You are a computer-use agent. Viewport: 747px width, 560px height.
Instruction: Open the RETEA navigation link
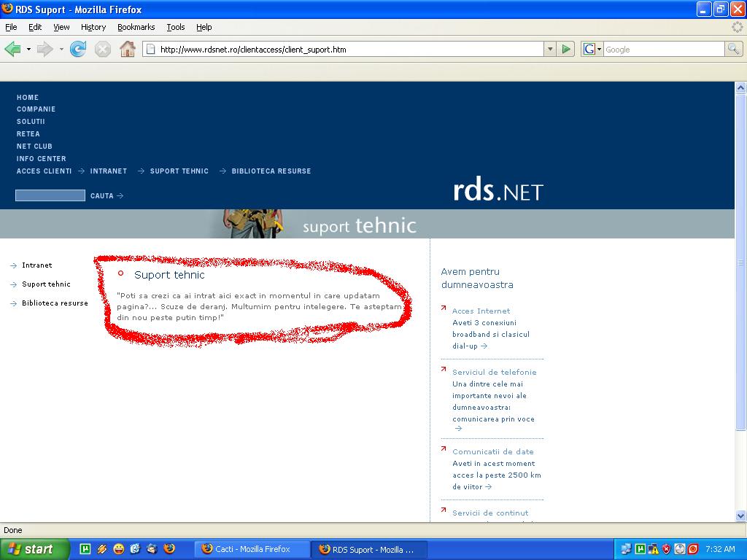28,134
